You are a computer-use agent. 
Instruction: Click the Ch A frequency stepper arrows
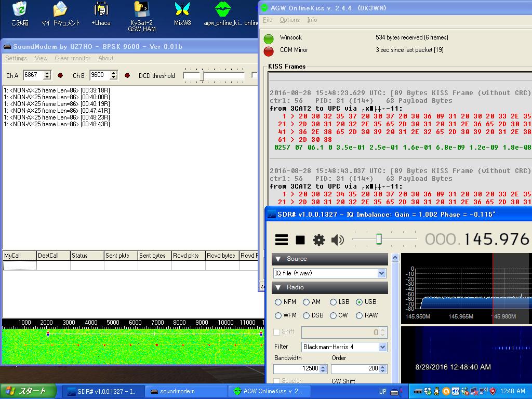click(47, 75)
